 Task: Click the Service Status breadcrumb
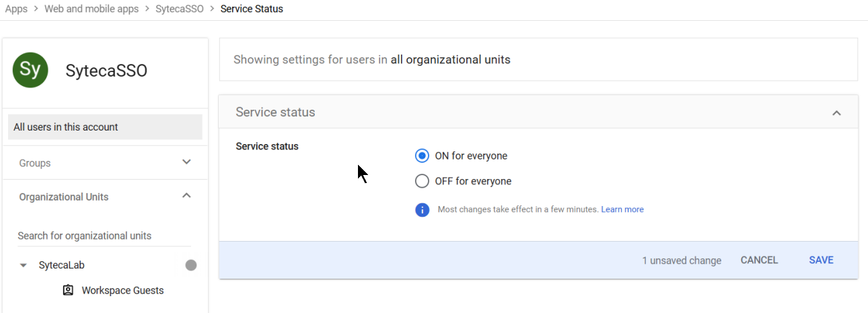tap(252, 9)
